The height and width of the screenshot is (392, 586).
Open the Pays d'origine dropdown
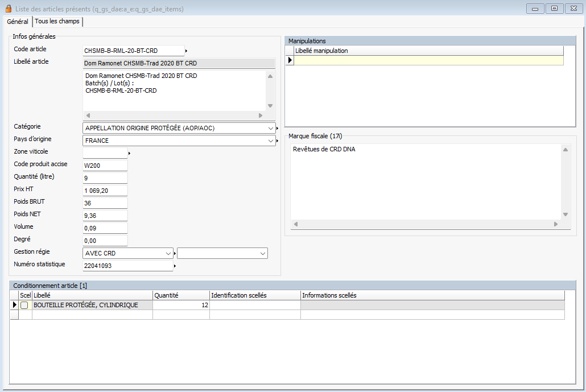tap(270, 141)
